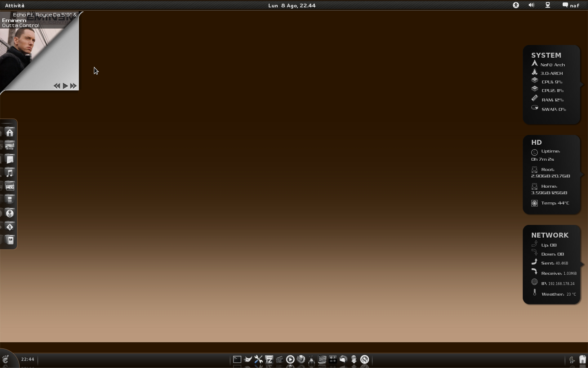The image size is (588, 368).
Task: Open the network indicator in the top bar
Action: (548, 5)
